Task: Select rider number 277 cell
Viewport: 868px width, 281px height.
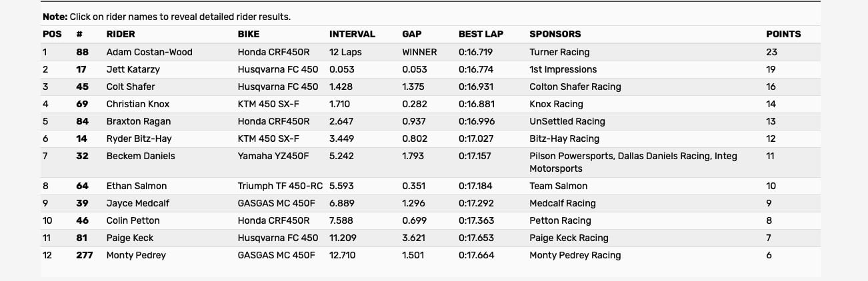Action: pos(84,255)
